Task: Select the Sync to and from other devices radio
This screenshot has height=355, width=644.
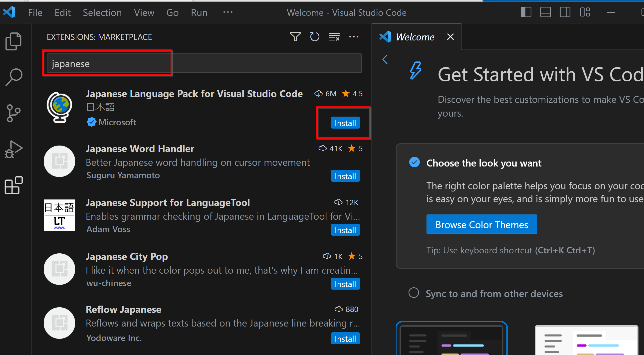Action: pyautogui.click(x=414, y=293)
